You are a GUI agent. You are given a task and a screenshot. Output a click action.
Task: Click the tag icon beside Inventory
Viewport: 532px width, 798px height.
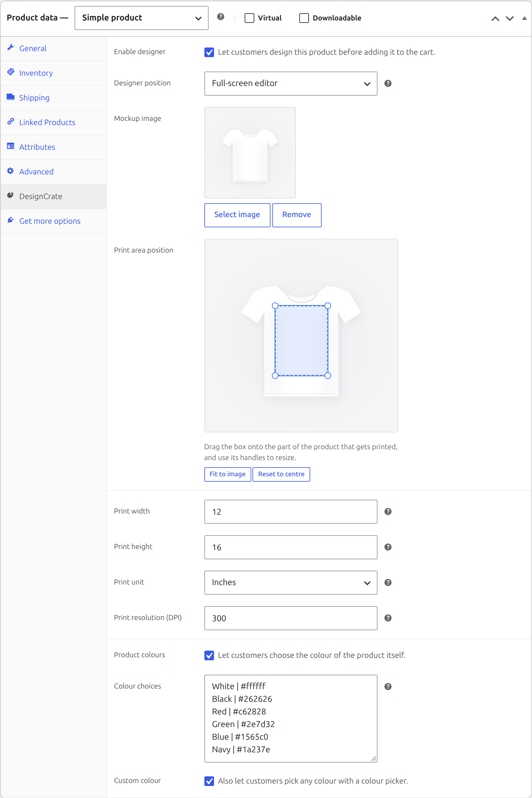pos(11,72)
